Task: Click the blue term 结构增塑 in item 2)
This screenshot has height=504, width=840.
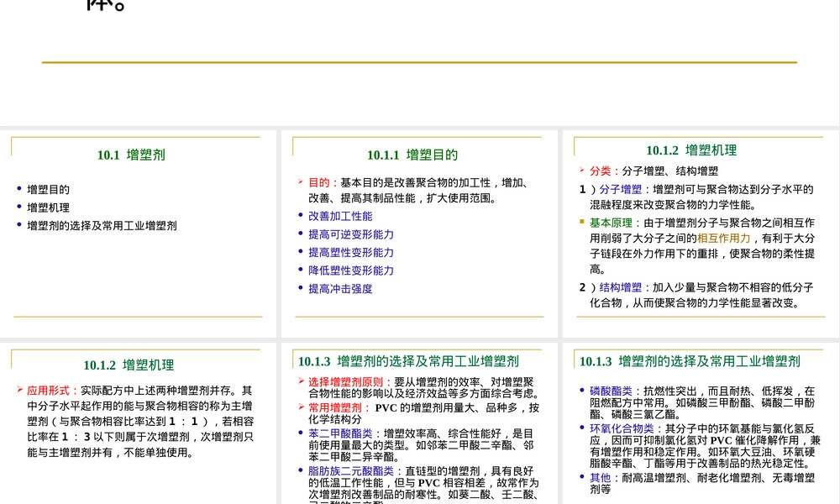Action: tap(621, 287)
